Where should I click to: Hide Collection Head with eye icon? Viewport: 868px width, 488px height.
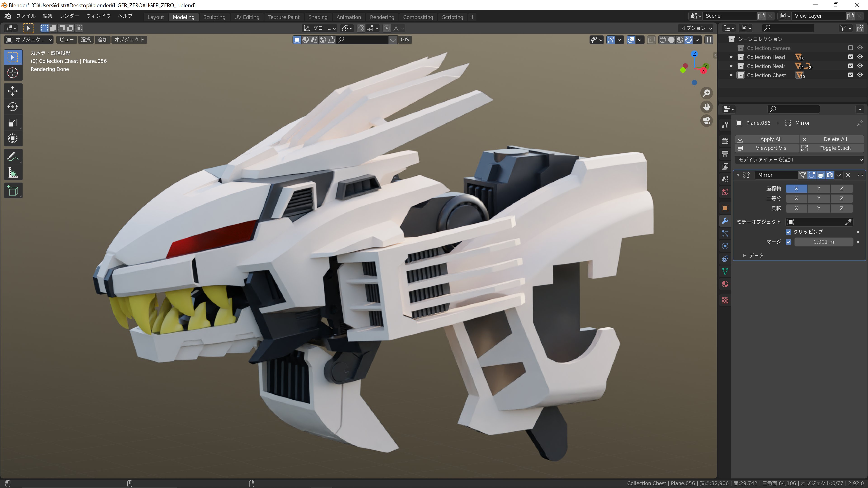coord(860,57)
